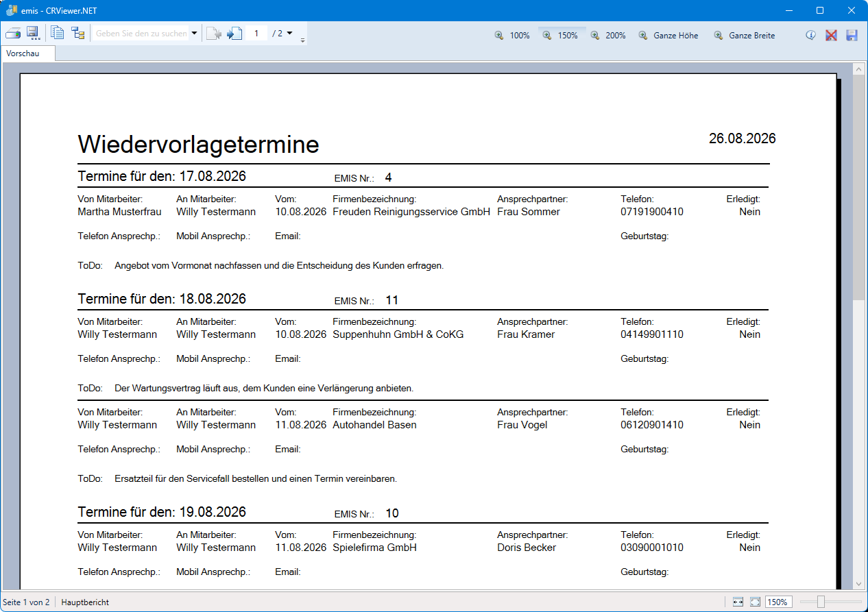Click Doris Becker contact
The width and height of the screenshot is (868, 612).
click(x=527, y=548)
